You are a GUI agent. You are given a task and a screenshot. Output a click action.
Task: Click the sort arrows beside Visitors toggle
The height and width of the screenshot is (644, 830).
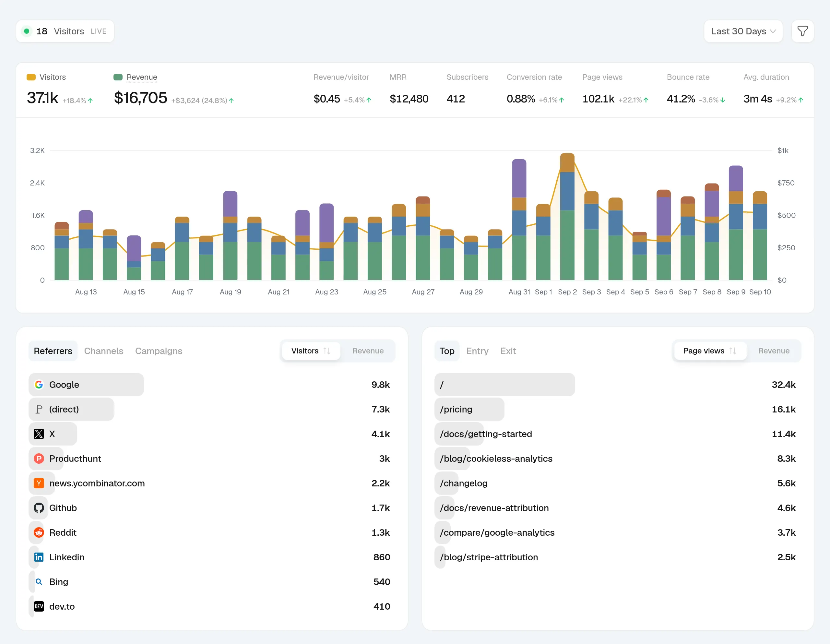[x=327, y=351]
